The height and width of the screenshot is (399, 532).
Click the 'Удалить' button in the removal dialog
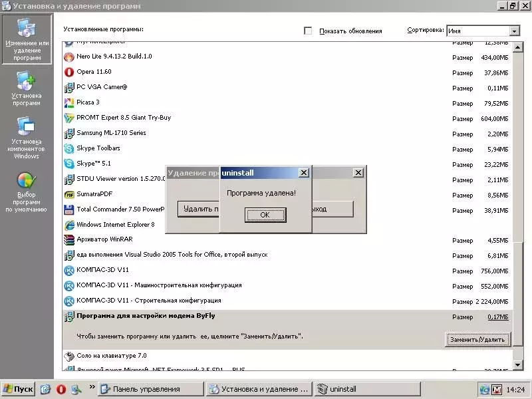click(x=199, y=209)
